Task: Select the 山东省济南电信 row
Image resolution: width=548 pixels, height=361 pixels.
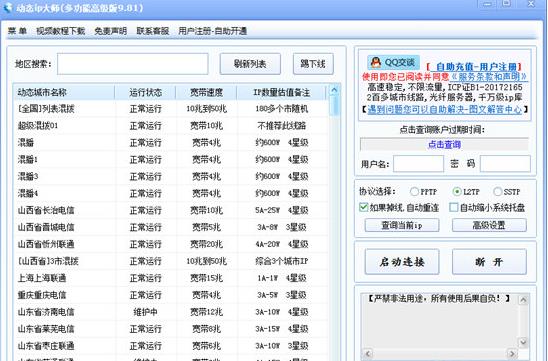Action: click(x=171, y=312)
